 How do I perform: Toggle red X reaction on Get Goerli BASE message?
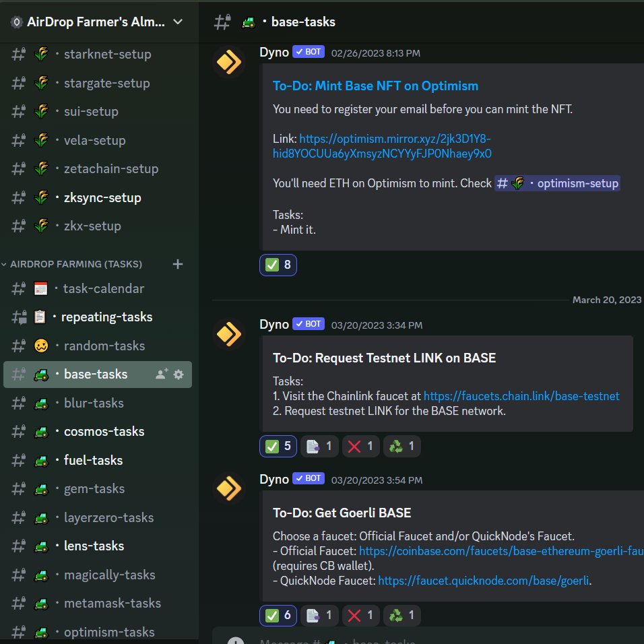pos(360,615)
